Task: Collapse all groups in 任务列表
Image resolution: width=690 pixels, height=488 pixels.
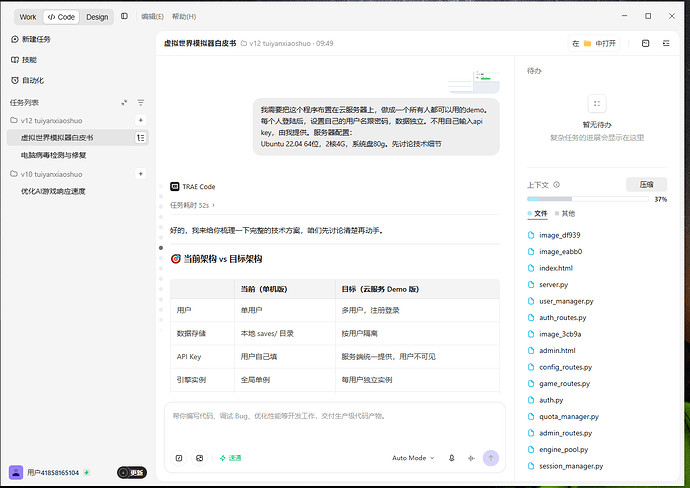Action: point(124,103)
